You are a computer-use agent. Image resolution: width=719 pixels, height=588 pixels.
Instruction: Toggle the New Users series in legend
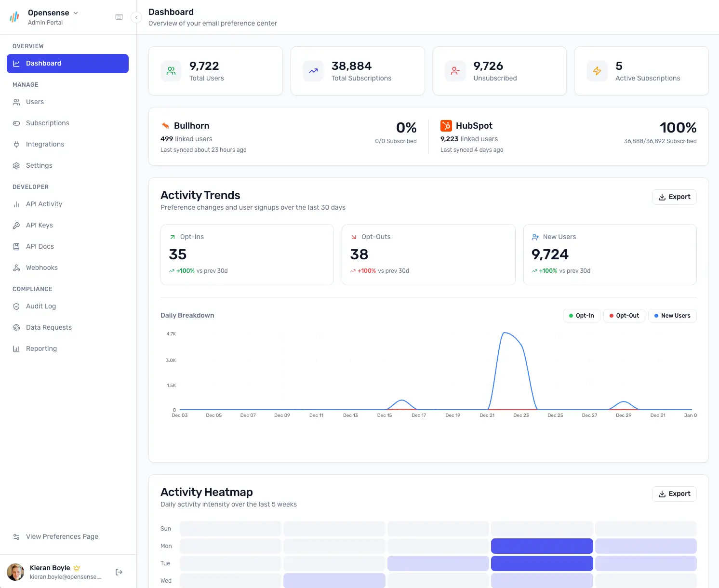pos(672,316)
